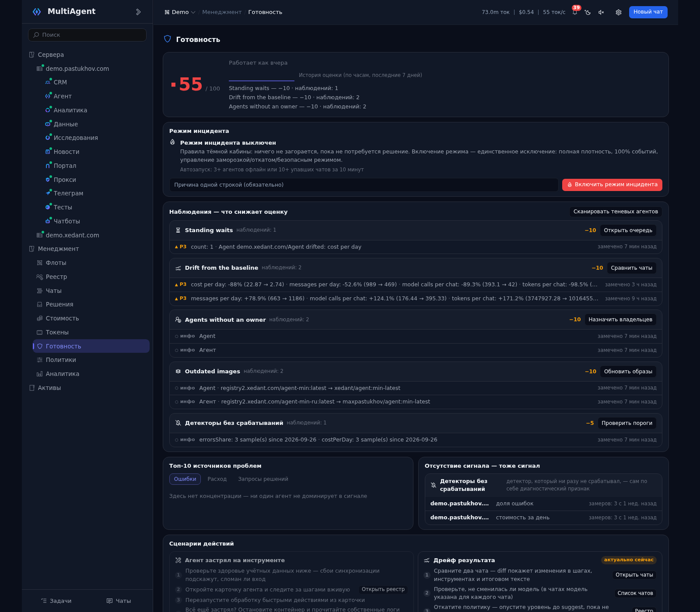Click Открыть чаты button
Screen dimensions: 700x612
(634, 575)
